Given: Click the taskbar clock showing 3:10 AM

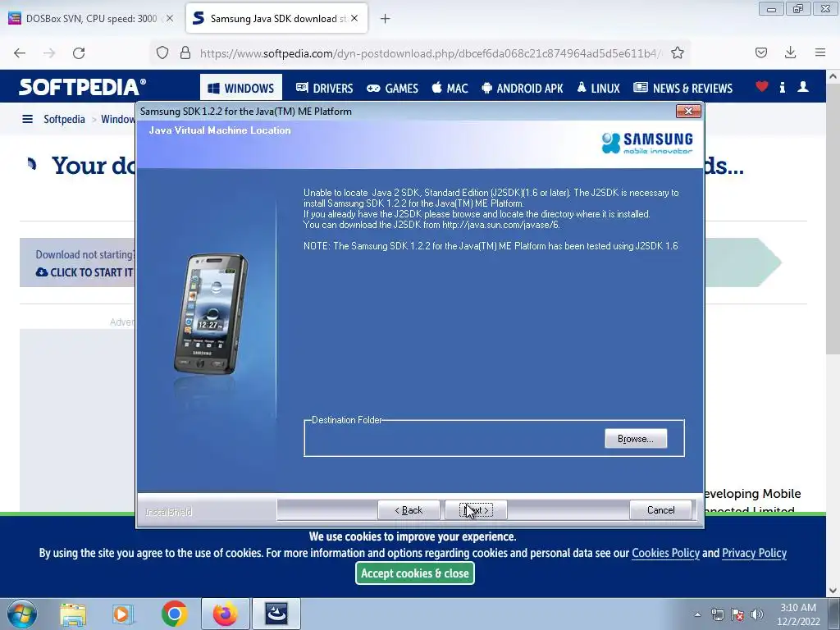Looking at the screenshot, I should click(798, 614).
